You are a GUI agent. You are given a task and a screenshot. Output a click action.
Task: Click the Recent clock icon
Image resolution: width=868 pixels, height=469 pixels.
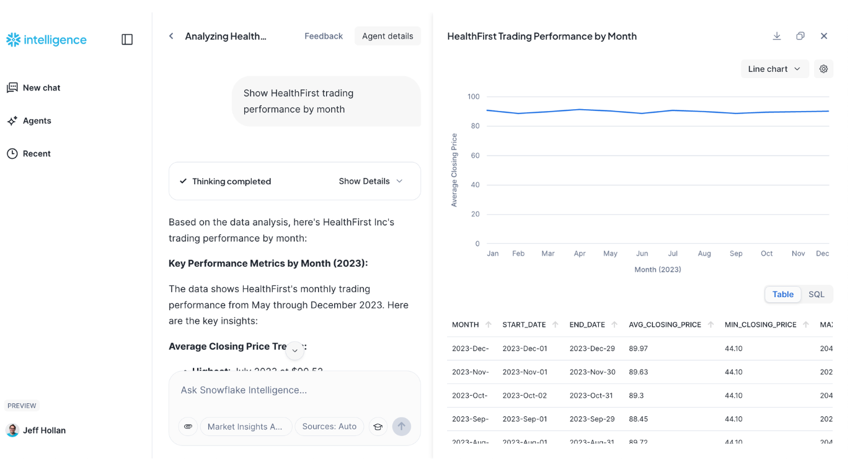pos(12,154)
